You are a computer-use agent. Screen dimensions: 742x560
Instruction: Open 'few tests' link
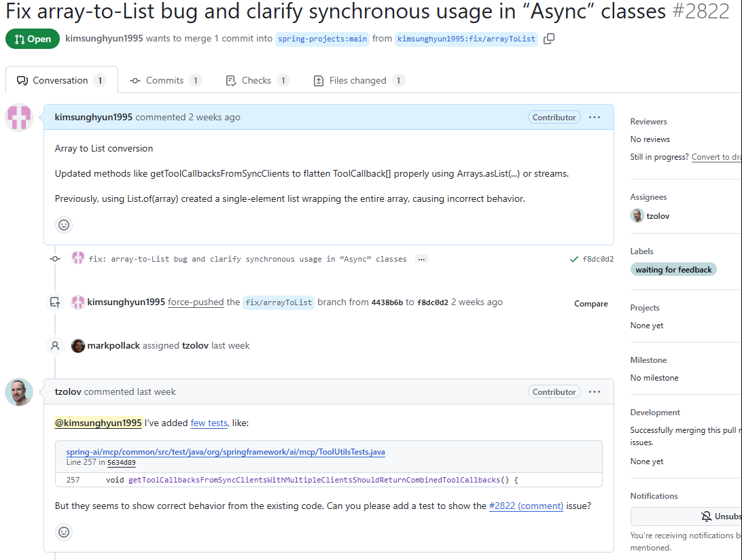[209, 423]
